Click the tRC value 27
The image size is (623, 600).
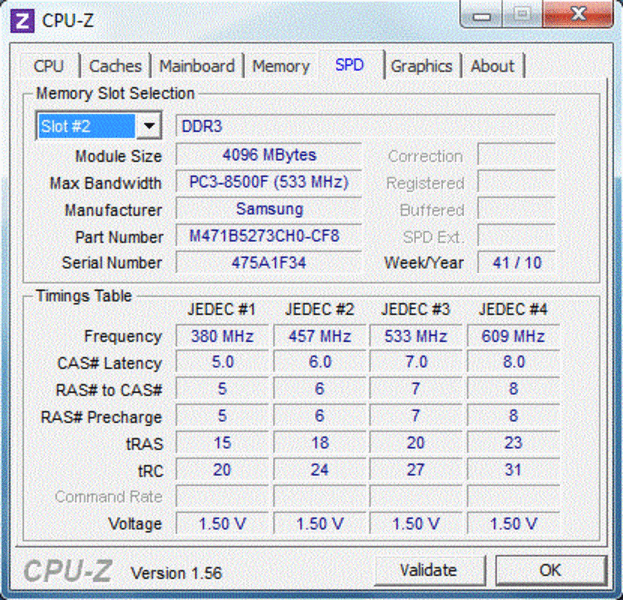click(x=416, y=470)
